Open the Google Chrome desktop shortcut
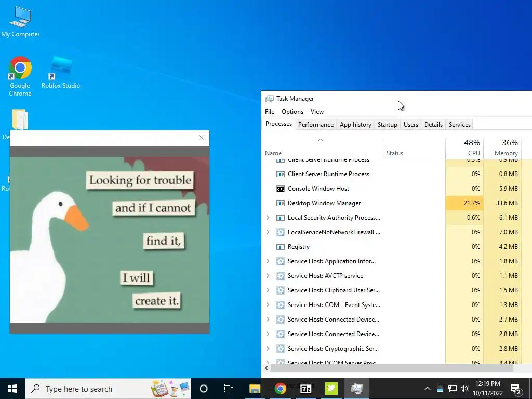Screen dimensions: 532x399 coord(20,76)
